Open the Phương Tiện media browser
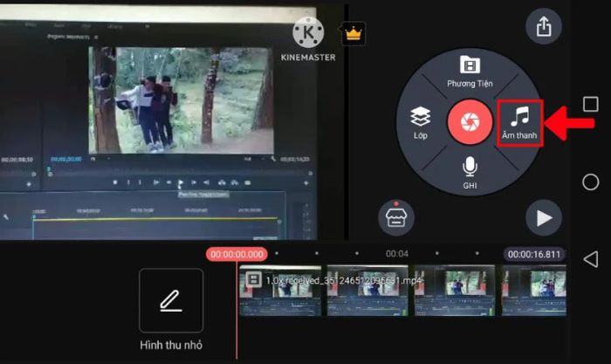The image size is (611, 364). tap(470, 71)
